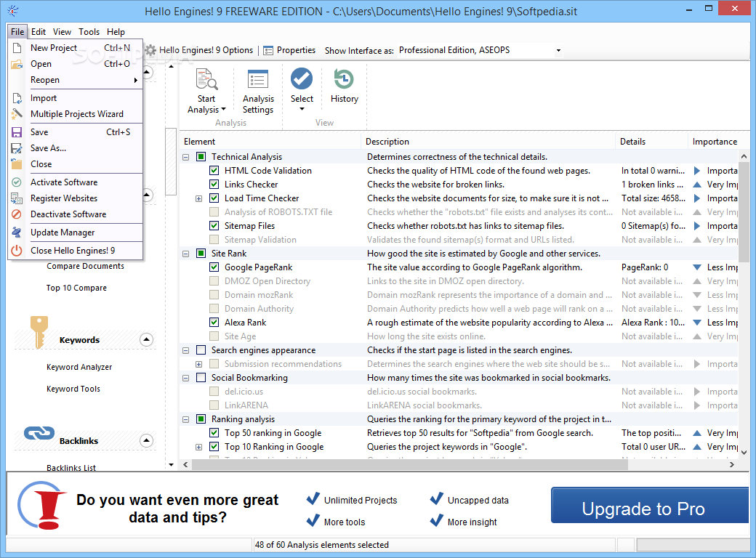This screenshot has width=756, height=558.
Task: Collapse the Ranking analysis group
Action: [x=185, y=419]
